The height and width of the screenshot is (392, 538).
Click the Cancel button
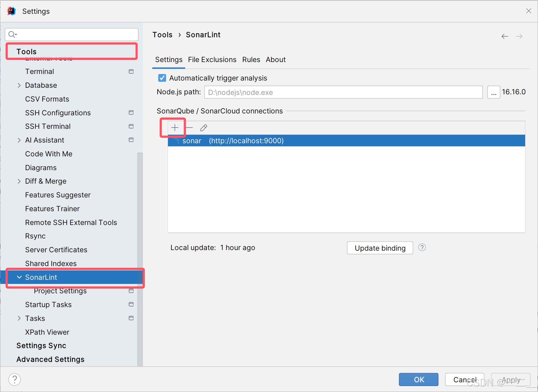pos(465,379)
